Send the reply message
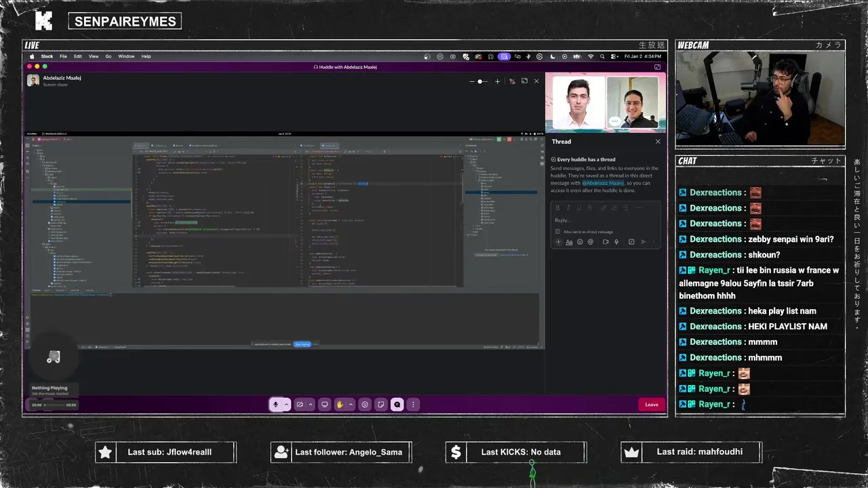 (644, 242)
